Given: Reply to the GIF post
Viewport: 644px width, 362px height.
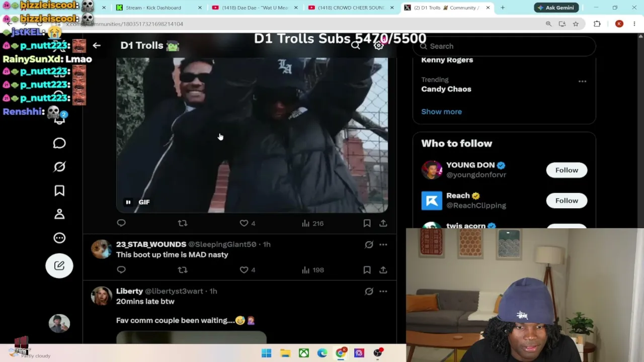Looking at the screenshot, I should tap(121, 223).
